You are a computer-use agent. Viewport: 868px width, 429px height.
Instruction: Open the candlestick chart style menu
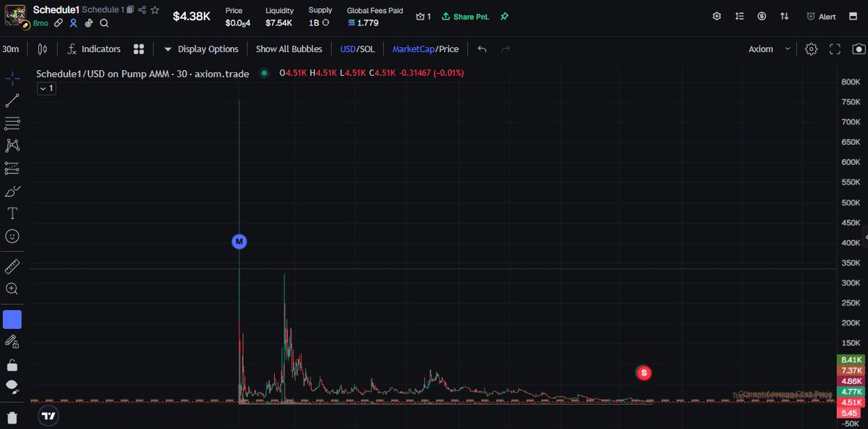(x=42, y=49)
